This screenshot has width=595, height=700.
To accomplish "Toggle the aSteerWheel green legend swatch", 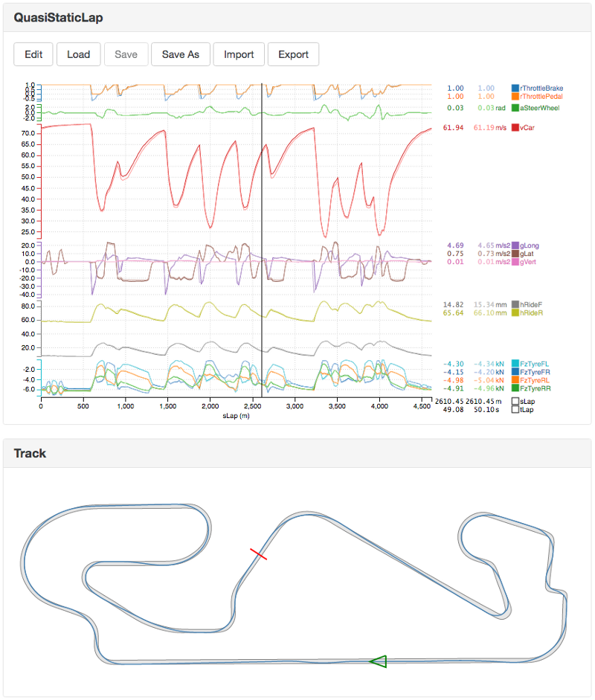I will 515,108.
